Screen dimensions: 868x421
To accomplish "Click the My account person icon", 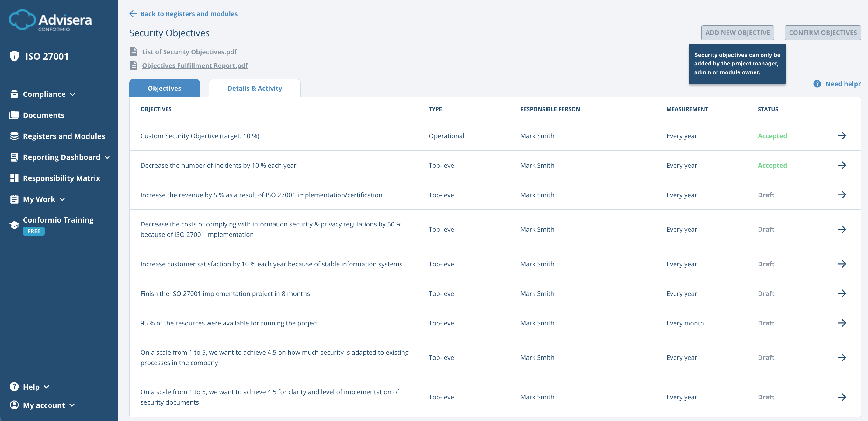I will point(14,405).
